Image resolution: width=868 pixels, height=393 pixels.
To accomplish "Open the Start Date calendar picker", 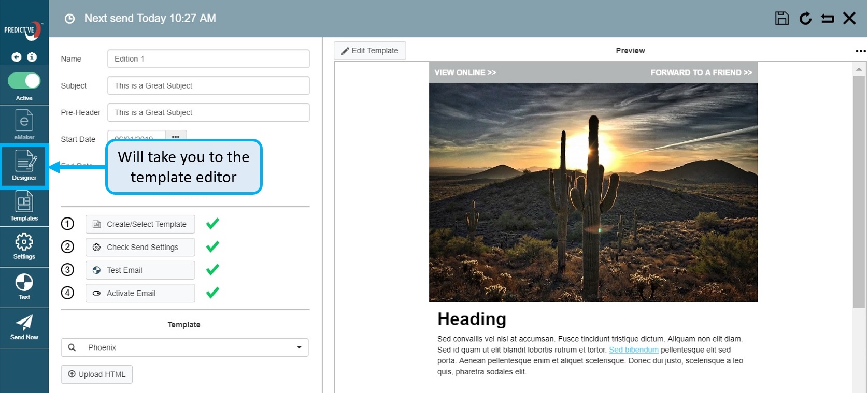I will (x=176, y=137).
